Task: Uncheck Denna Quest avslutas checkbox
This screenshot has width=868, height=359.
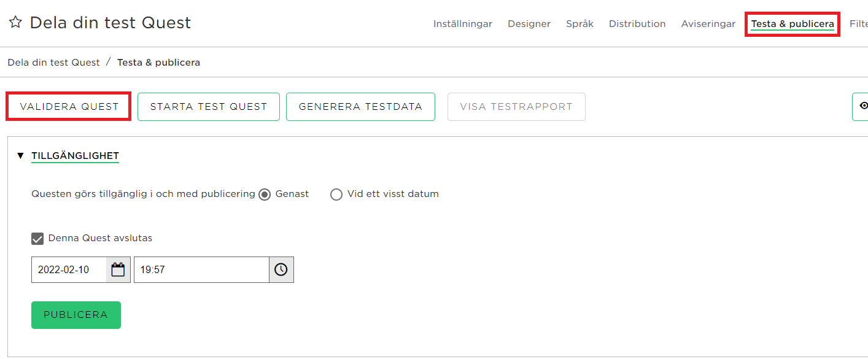Action: click(37, 238)
